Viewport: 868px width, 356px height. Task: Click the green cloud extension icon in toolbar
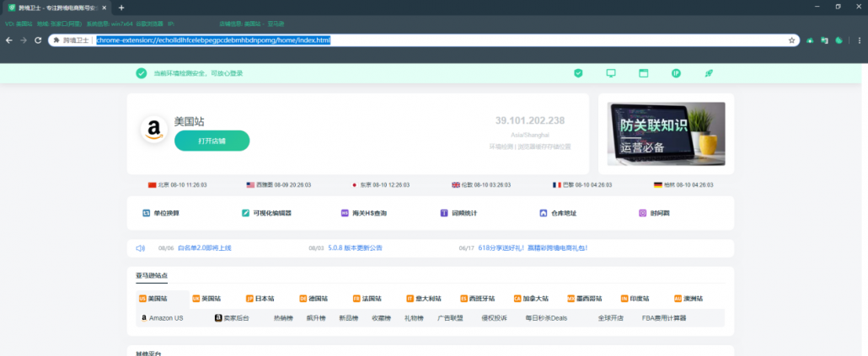tap(810, 40)
